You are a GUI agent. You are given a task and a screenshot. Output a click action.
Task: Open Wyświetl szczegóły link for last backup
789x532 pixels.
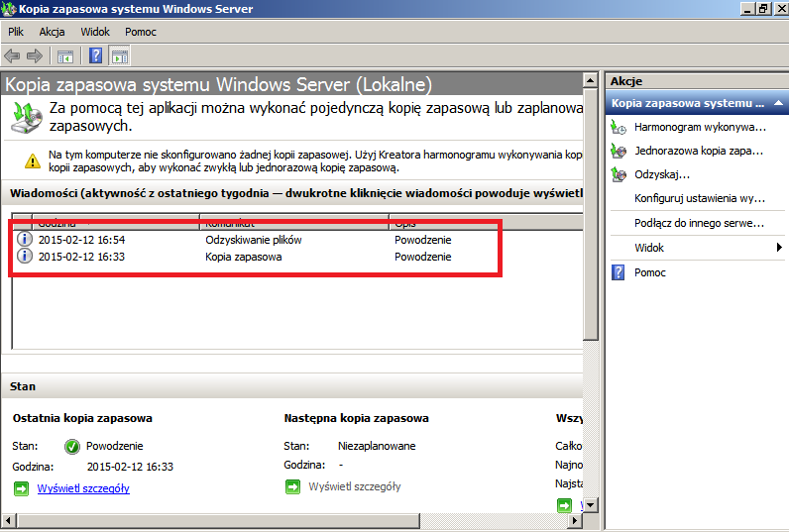coord(83,488)
